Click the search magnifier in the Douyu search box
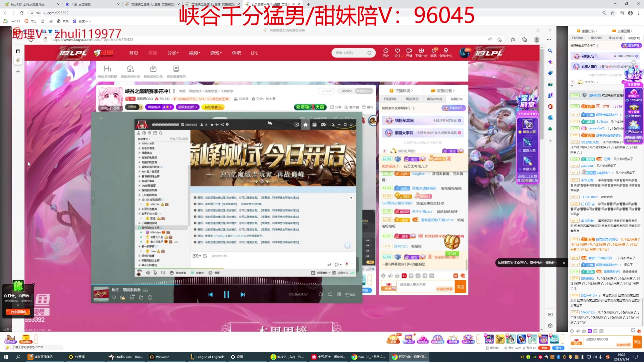The image size is (644, 362). pyautogui.click(x=369, y=53)
